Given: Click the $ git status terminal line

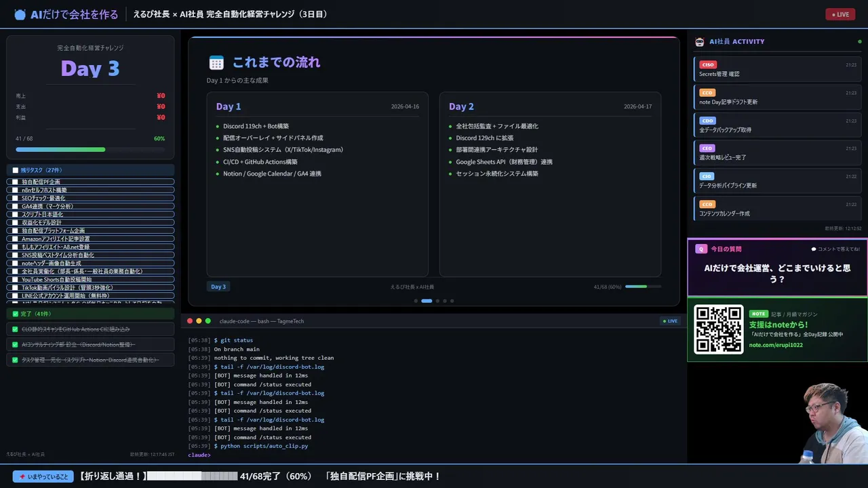Looking at the screenshot, I should click(220, 340).
